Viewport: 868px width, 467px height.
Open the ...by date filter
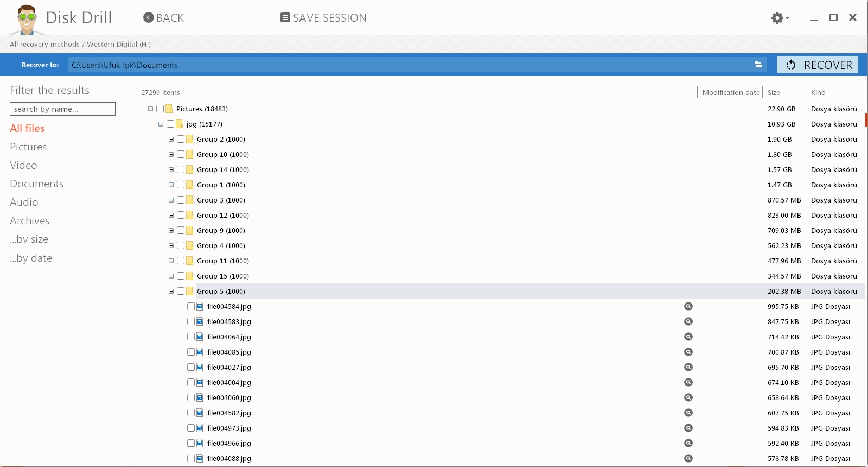click(x=31, y=258)
